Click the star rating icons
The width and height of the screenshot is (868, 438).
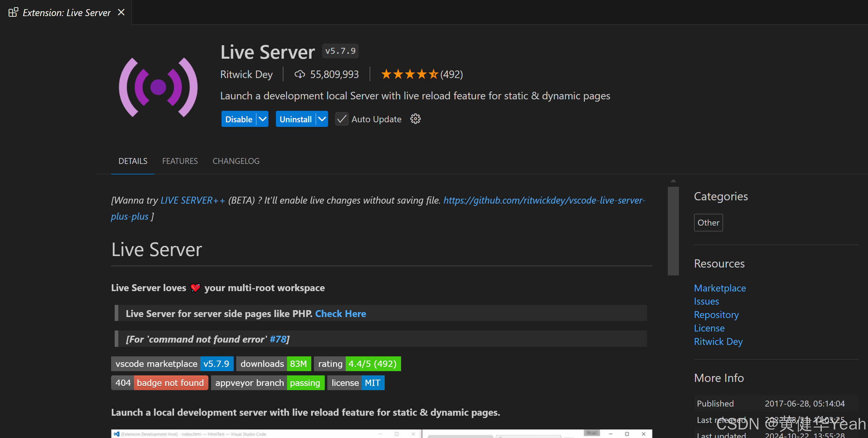point(409,74)
